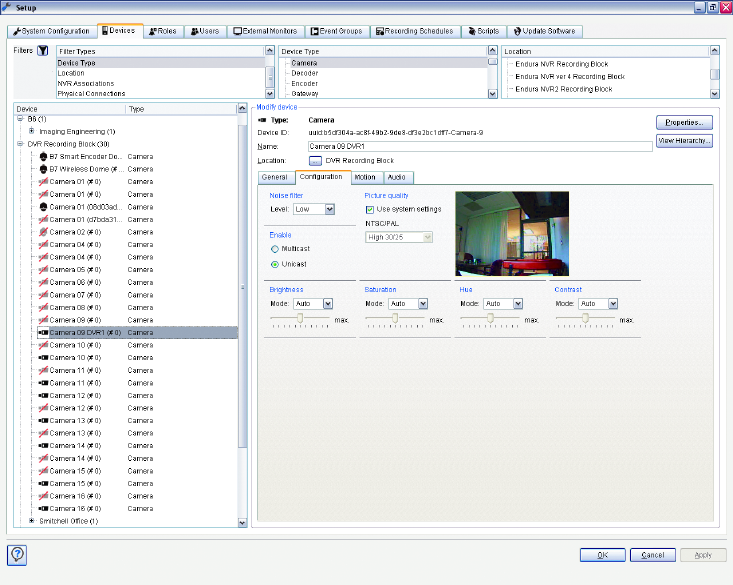Click the Properties button
733x585 pixels.
point(684,122)
